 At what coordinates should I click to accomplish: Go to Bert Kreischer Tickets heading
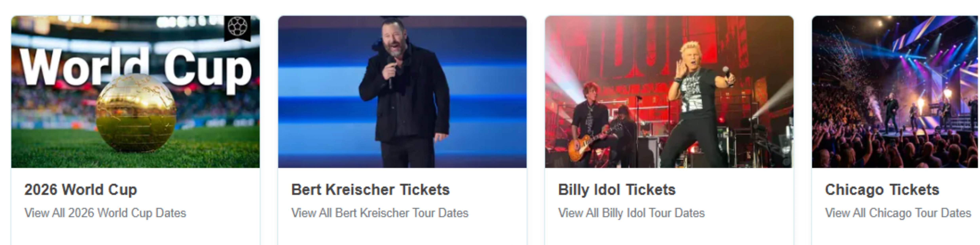coord(370,189)
